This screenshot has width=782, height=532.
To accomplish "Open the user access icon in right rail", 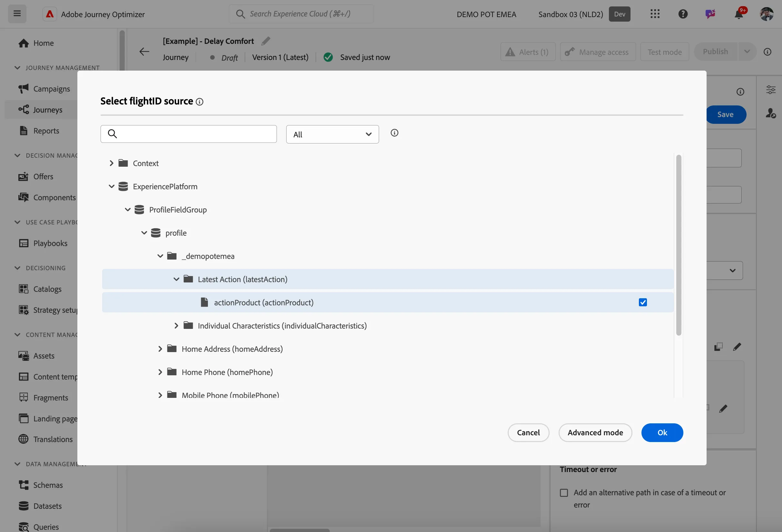I will click(x=771, y=113).
